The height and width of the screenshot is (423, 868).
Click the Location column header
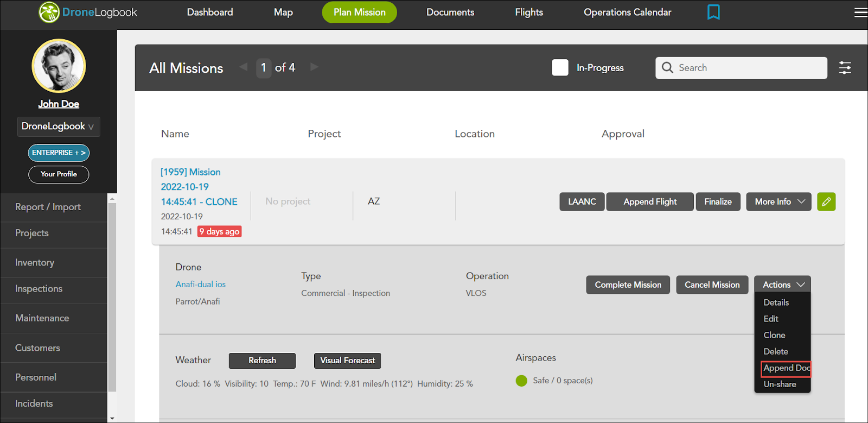tap(475, 134)
